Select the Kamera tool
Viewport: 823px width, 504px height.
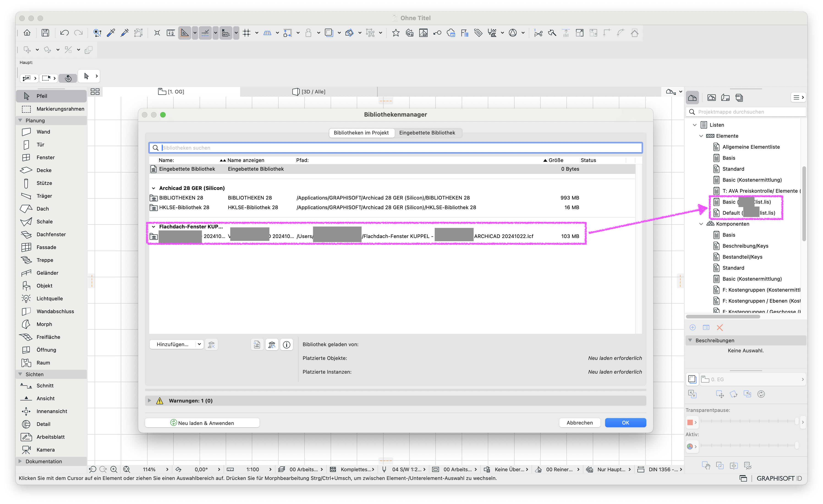(51, 450)
